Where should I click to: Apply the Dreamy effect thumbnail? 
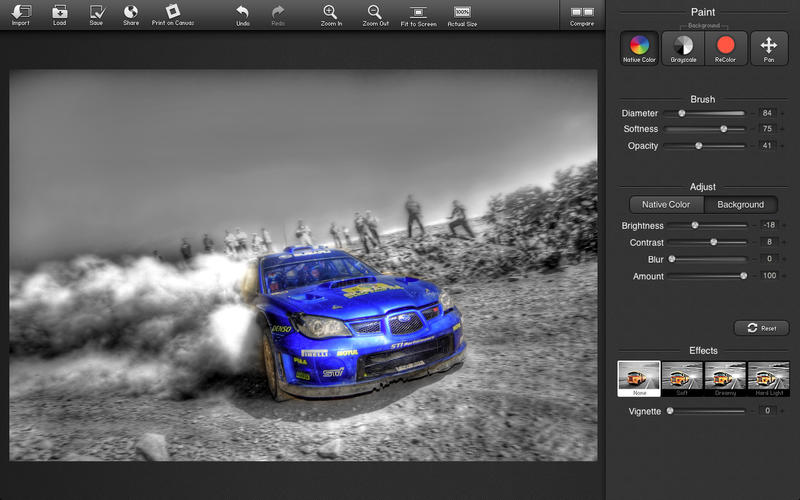coord(725,379)
